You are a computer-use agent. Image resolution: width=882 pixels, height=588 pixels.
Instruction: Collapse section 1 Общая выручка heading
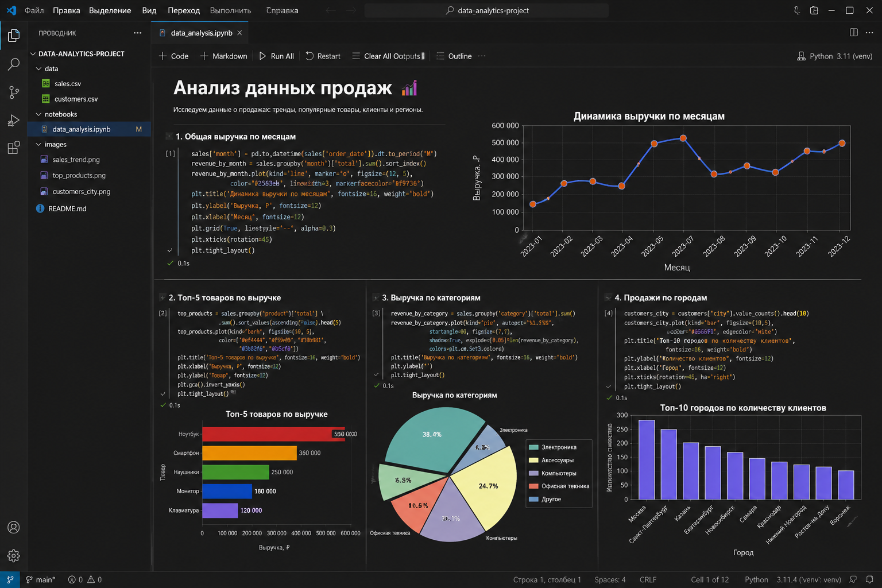point(169,137)
